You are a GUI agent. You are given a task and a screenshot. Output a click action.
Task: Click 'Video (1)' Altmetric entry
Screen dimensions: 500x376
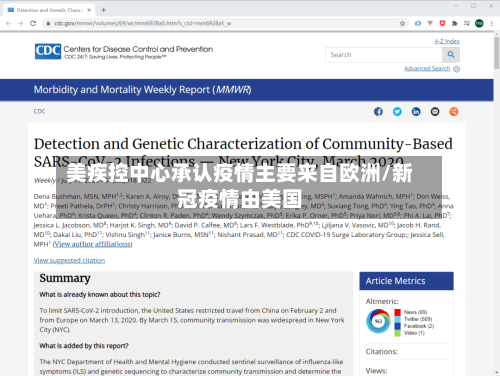pos(414,333)
